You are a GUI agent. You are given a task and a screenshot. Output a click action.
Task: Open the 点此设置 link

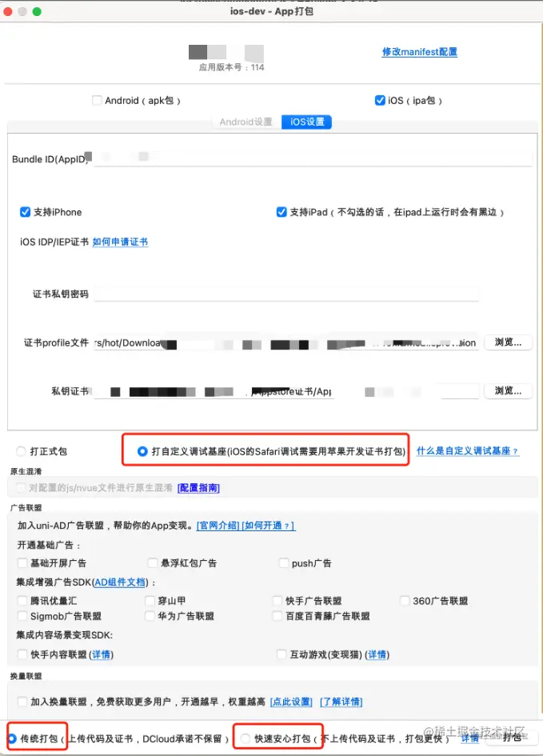click(291, 702)
